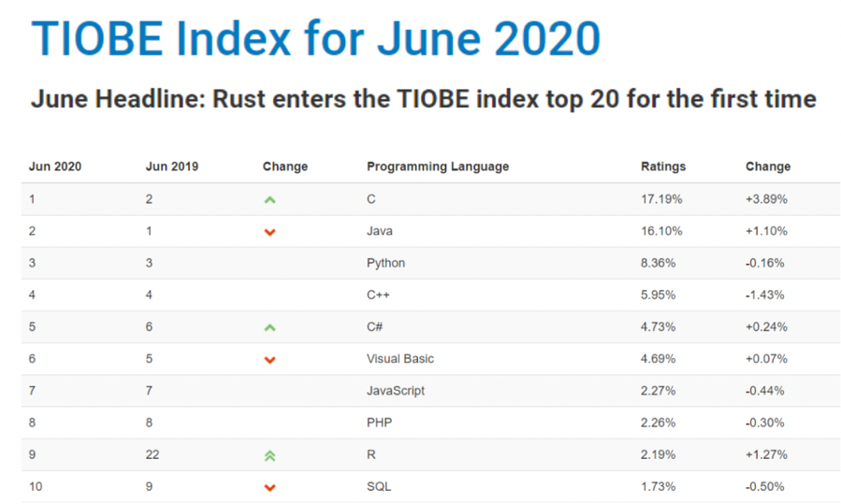The height and width of the screenshot is (504, 841).
Task: Select the C# language name
Action: [x=374, y=327]
